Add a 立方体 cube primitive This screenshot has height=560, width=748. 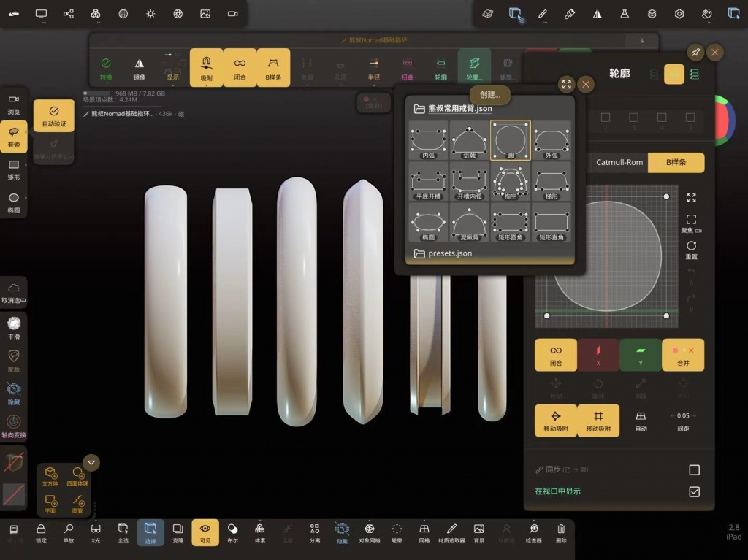coord(50,477)
